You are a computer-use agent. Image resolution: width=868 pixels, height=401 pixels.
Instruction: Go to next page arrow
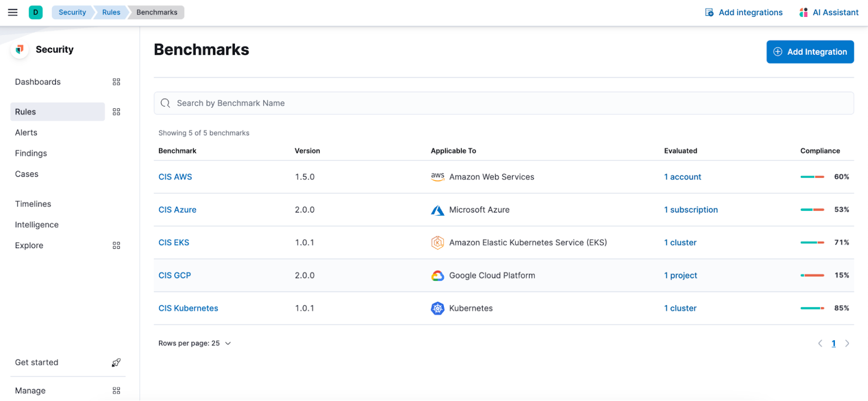pyautogui.click(x=847, y=344)
